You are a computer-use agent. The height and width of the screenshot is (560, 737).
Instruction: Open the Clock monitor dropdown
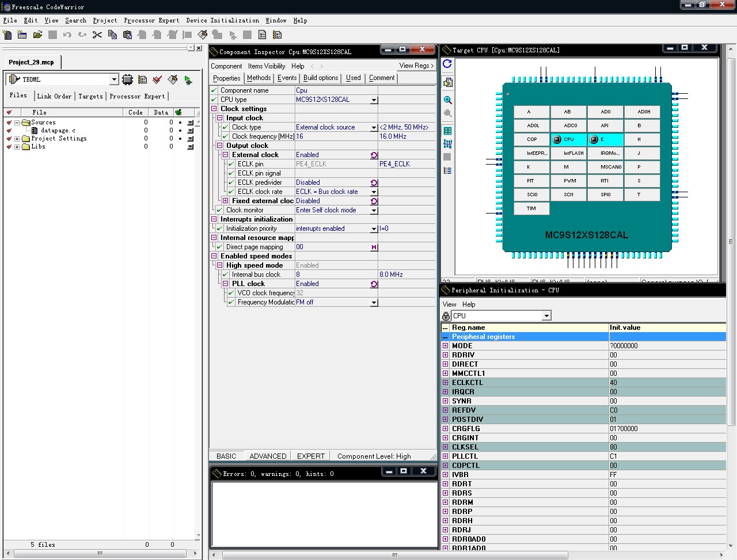[x=374, y=210]
